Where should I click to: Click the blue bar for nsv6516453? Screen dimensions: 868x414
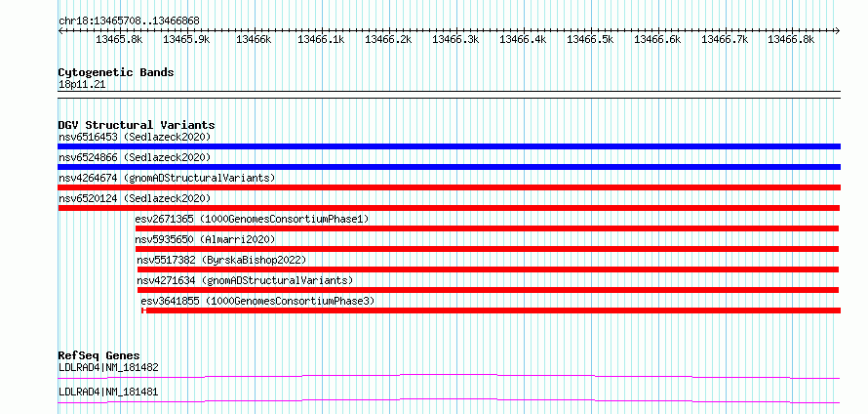[x=449, y=146]
